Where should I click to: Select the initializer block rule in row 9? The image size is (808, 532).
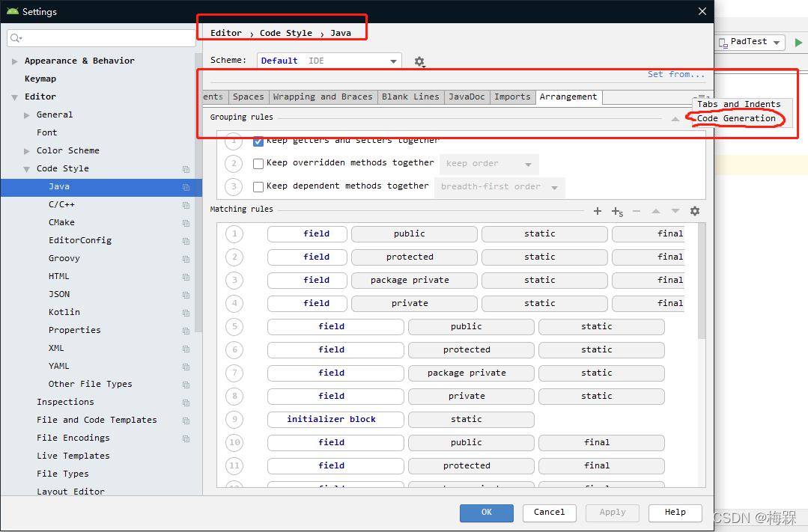(335, 420)
